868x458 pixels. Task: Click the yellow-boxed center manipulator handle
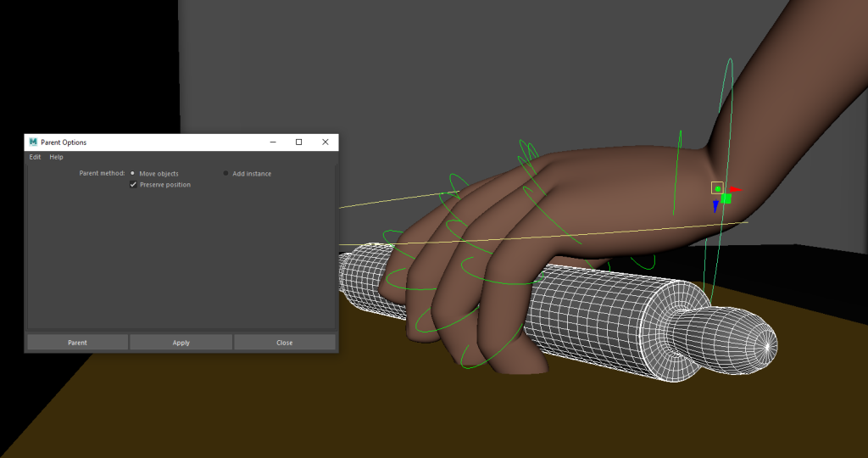click(717, 188)
